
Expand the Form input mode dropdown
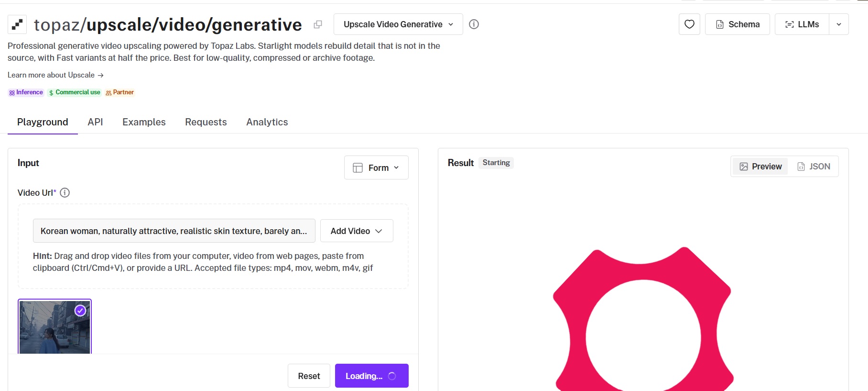coord(376,168)
